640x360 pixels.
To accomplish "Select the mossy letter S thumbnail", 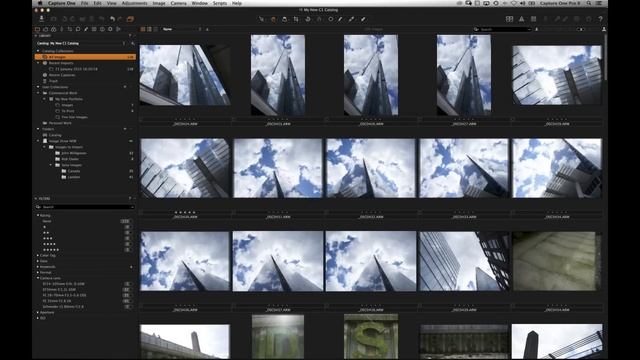I will pyautogui.click(x=371, y=336).
